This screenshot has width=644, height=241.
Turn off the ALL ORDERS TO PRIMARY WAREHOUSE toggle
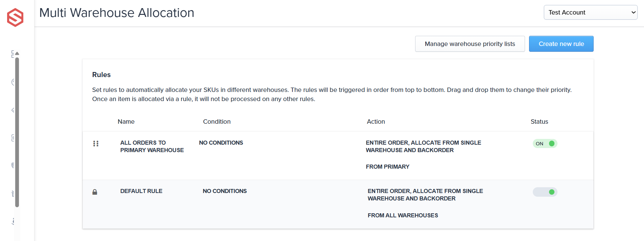pyautogui.click(x=545, y=144)
